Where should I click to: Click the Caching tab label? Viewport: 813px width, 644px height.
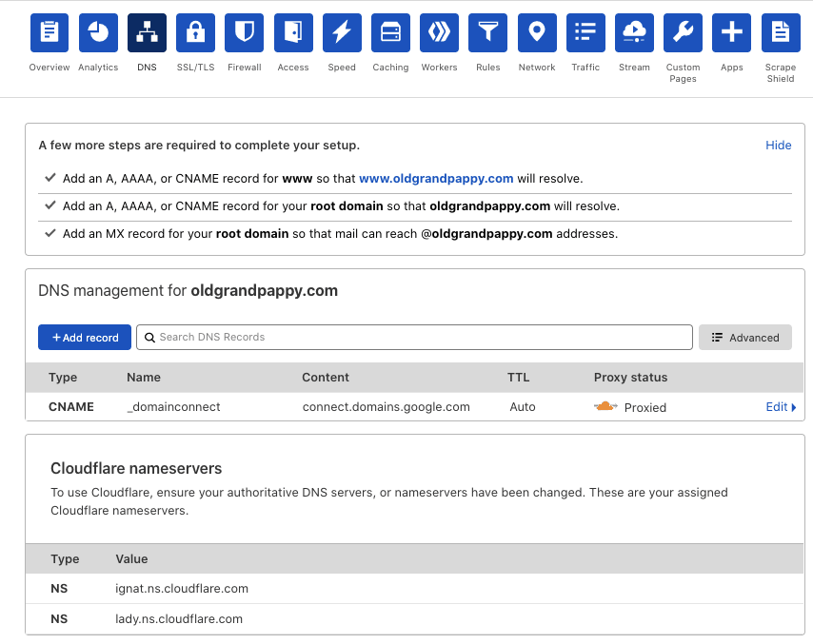click(x=390, y=68)
